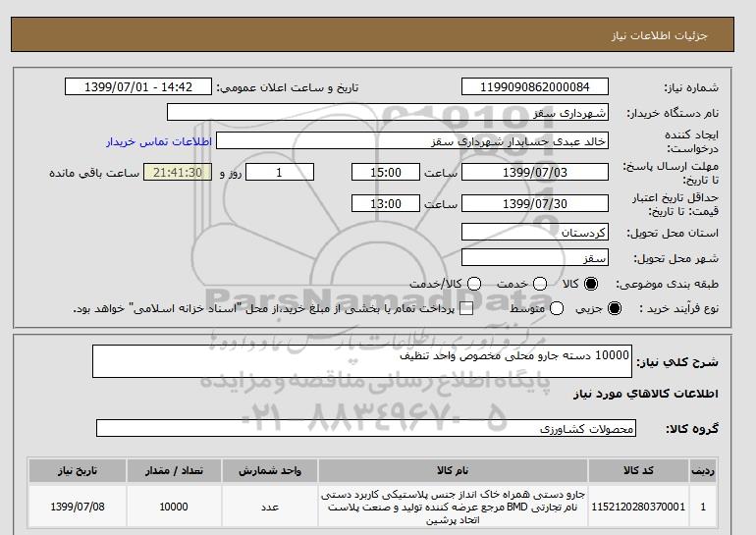Screen dimensions: 756x535
Task: Click the page header جزئیات اطلاعات نیاز
Action: [x=659, y=35]
